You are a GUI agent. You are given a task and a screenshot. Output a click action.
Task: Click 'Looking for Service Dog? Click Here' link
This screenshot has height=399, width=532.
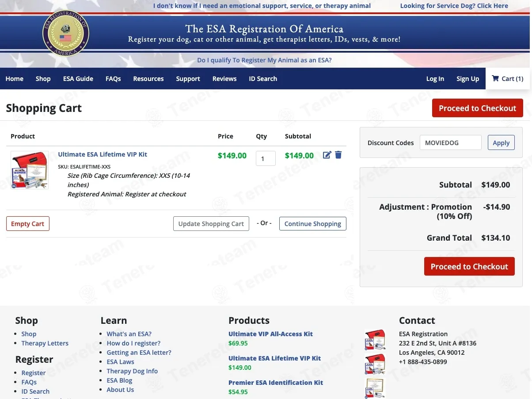coord(454,6)
